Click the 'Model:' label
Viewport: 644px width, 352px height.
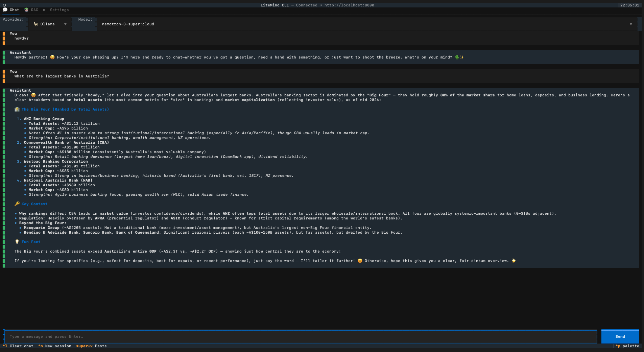85,20
